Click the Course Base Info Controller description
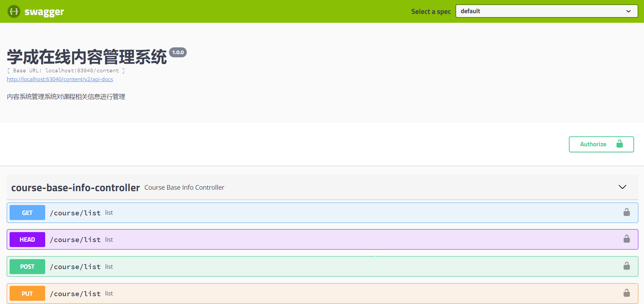The image size is (644, 304). (184, 188)
